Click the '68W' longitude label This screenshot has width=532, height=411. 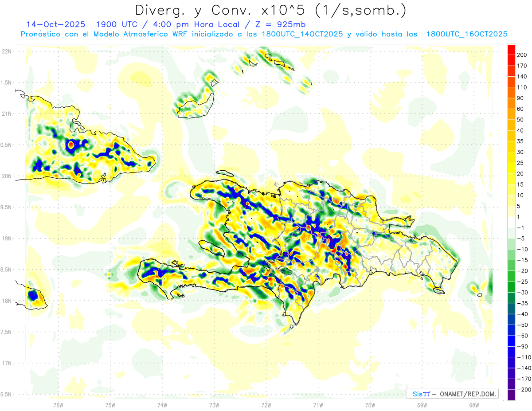474,404
